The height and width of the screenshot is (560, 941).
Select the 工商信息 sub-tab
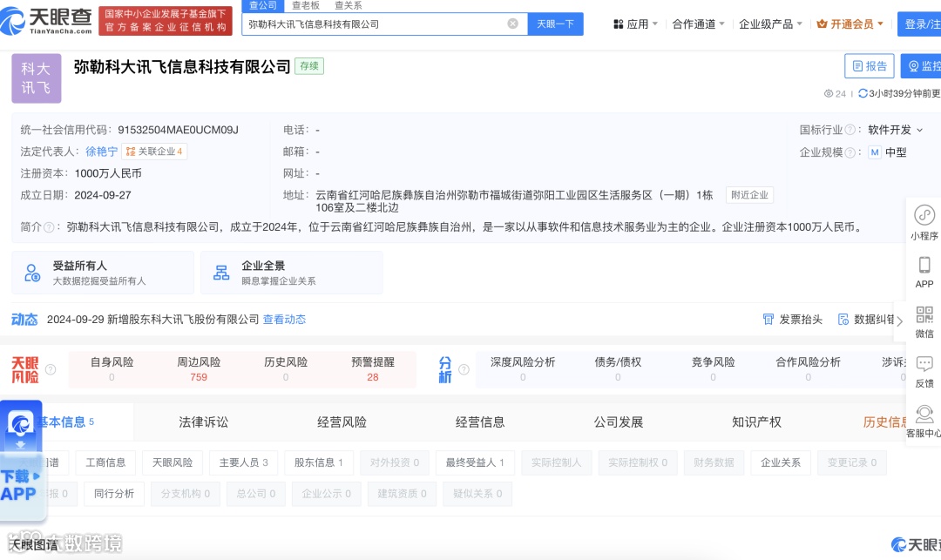(x=105, y=462)
